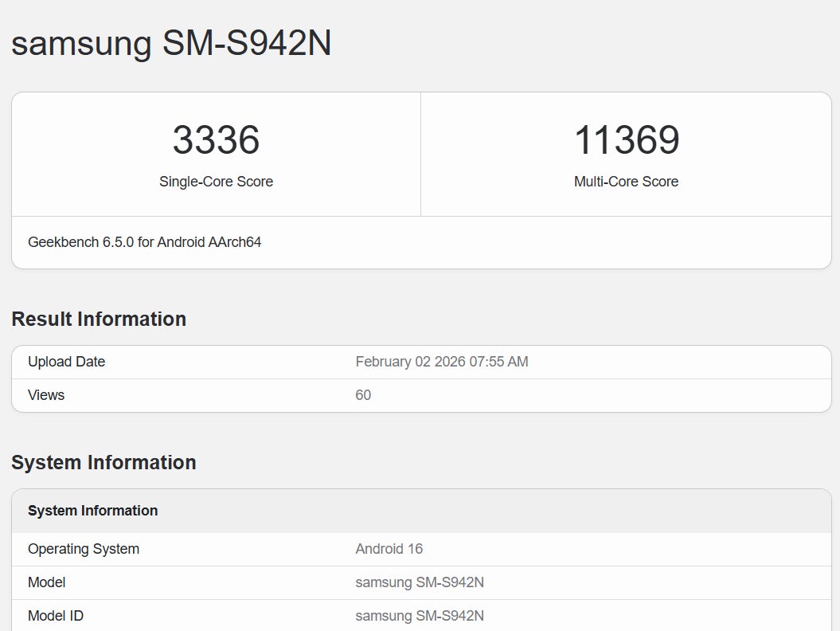Click the System Information section heading

click(x=104, y=462)
